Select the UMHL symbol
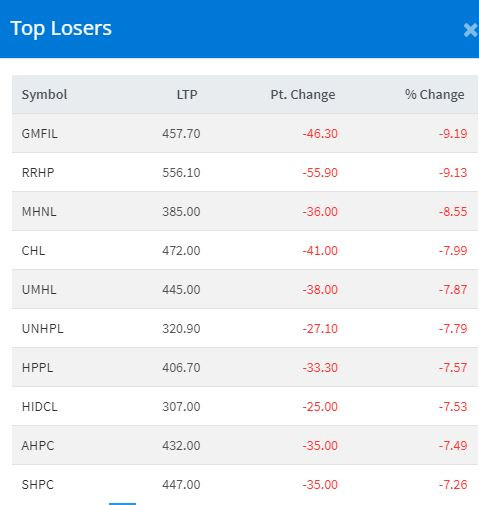The image size is (479, 505). point(39,290)
